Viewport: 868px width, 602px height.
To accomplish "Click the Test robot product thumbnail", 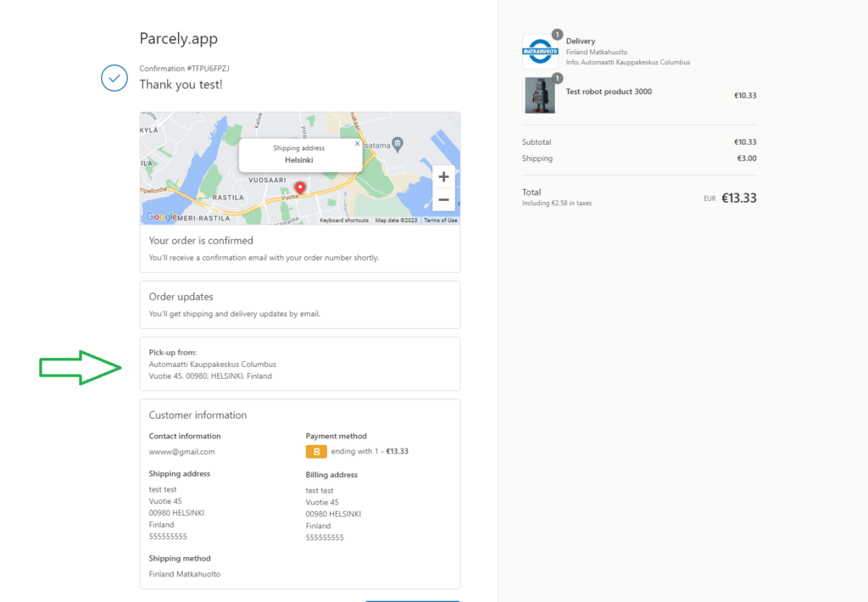I will coord(540,95).
